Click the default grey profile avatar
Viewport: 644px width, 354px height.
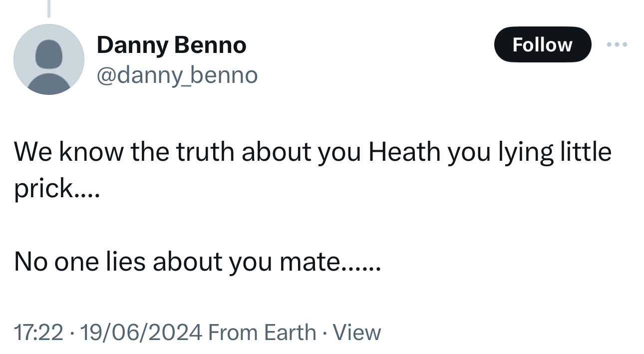tap(49, 59)
